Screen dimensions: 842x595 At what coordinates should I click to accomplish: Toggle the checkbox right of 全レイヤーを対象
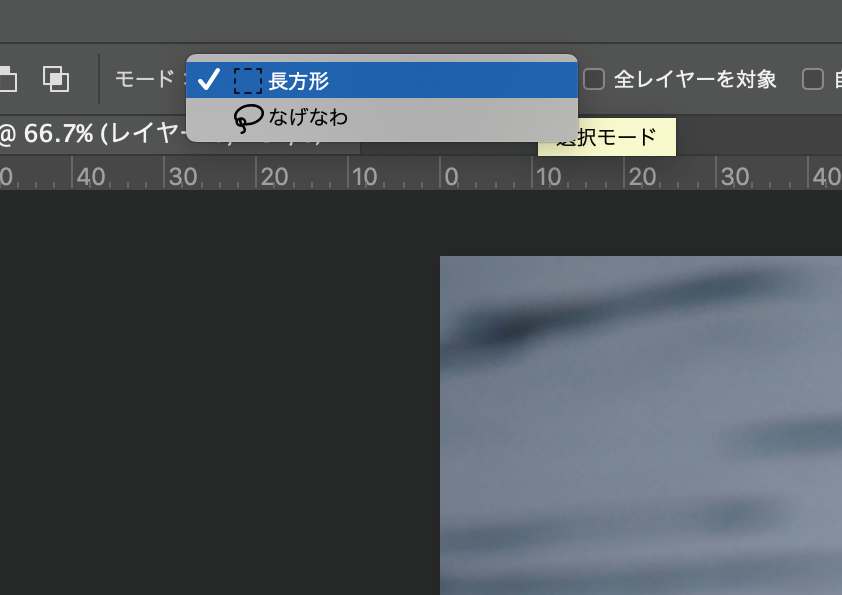pyautogui.click(x=812, y=79)
